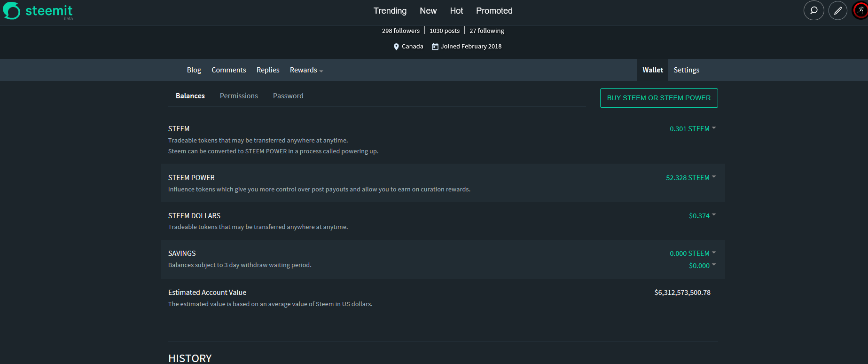View Promoted posts
Image resolution: width=868 pixels, height=364 pixels.
(494, 11)
